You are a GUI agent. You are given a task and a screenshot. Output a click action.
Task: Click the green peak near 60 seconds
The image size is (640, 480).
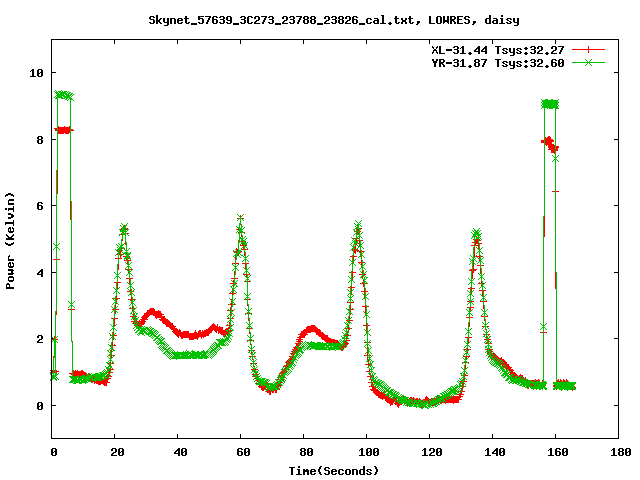pos(241,218)
